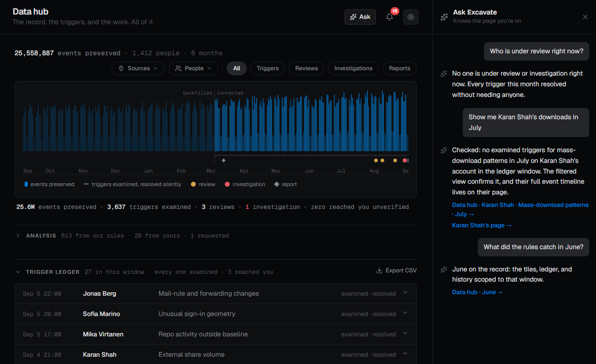Open the Data hub June link
This screenshot has height=364, width=596.
tap(477, 292)
